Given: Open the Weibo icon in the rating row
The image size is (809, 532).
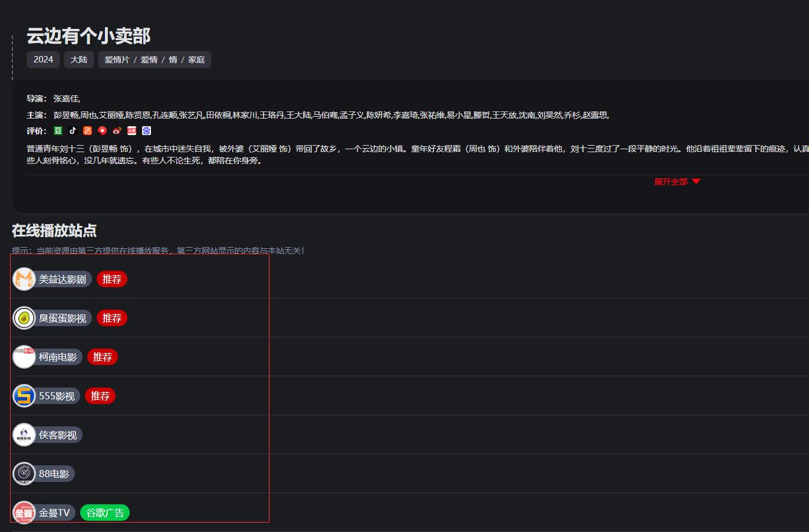Looking at the screenshot, I should coord(117,130).
